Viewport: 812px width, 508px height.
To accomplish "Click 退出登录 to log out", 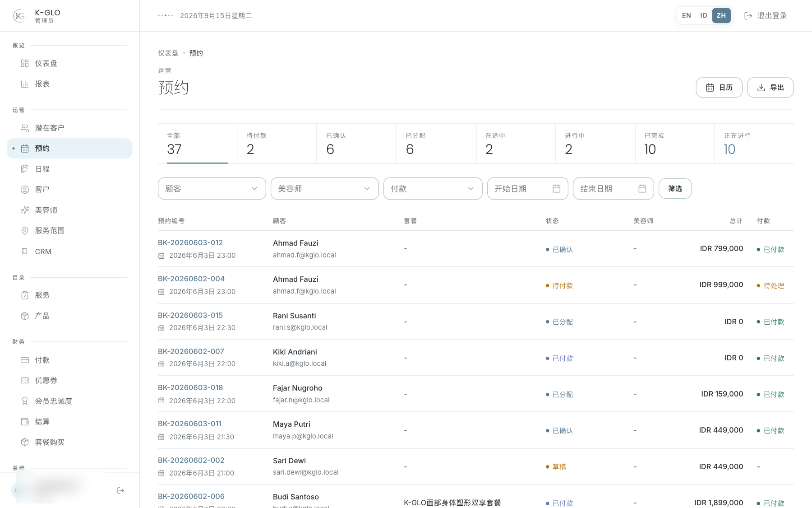I will 765,16.
